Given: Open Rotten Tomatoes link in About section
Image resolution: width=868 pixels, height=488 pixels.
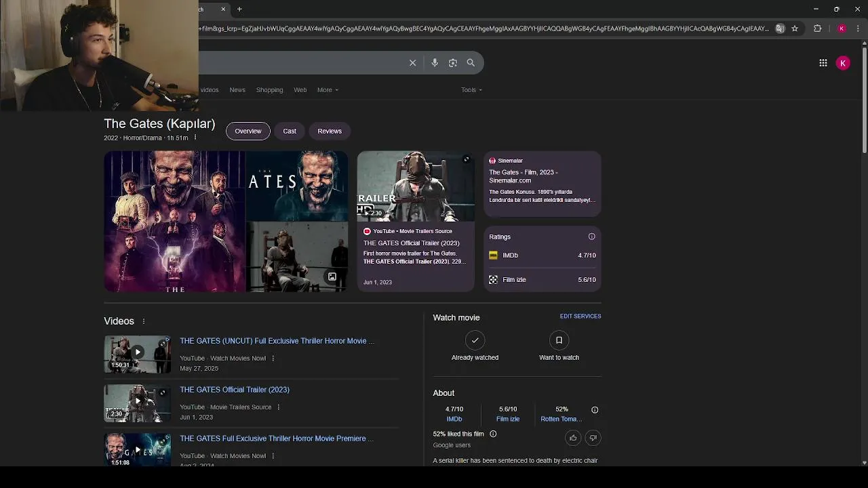Looking at the screenshot, I should (561, 419).
